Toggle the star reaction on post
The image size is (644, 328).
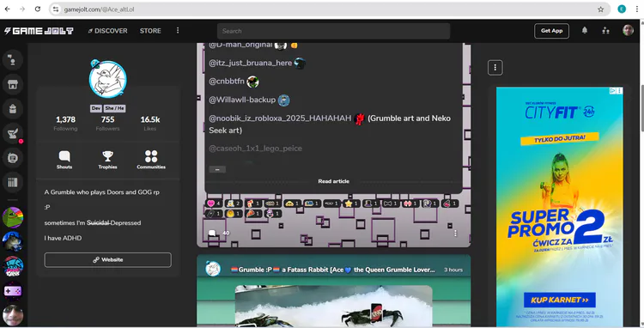coord(351,203)
